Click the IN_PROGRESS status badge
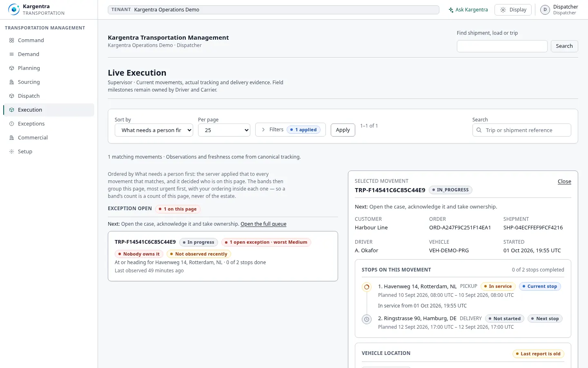 pos(450,190)
